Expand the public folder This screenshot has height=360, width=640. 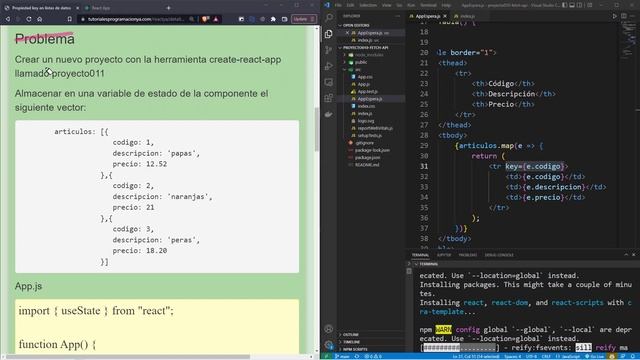click(361, 62)
